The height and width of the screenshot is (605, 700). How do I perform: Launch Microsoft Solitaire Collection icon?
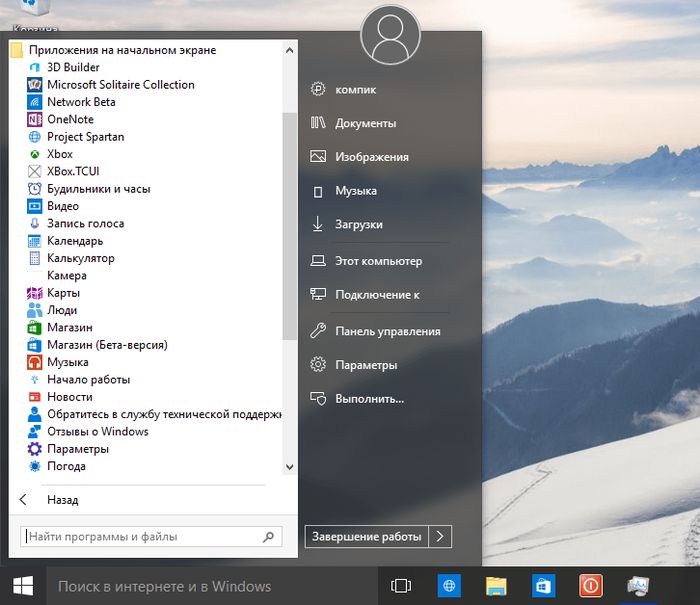click(35, 85)
